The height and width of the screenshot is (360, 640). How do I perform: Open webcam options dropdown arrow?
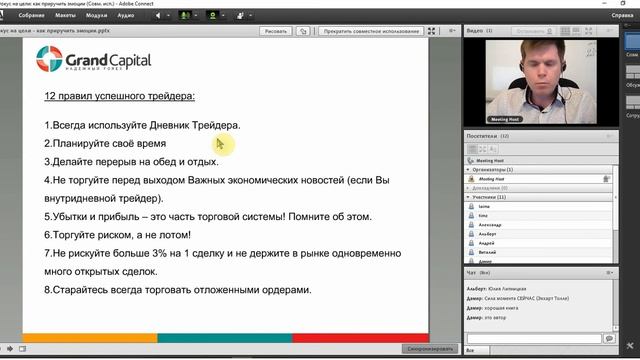tap(223, 16)
